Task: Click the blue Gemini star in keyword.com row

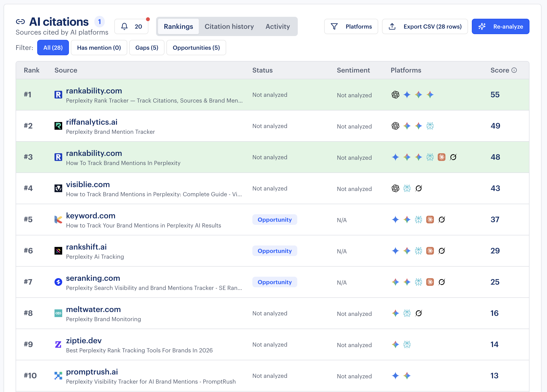Action: tap(395, 220)
